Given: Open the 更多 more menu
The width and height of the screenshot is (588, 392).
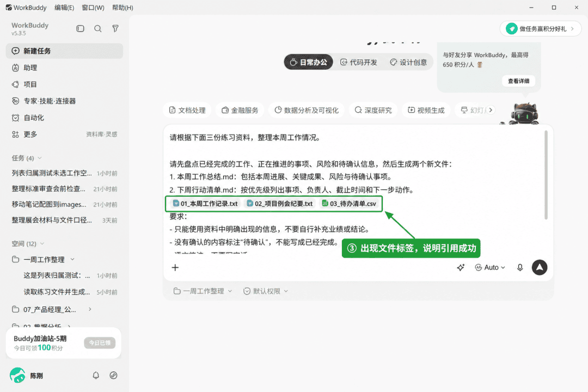Looking at the screenshot, I should click(x=24, y=134).
